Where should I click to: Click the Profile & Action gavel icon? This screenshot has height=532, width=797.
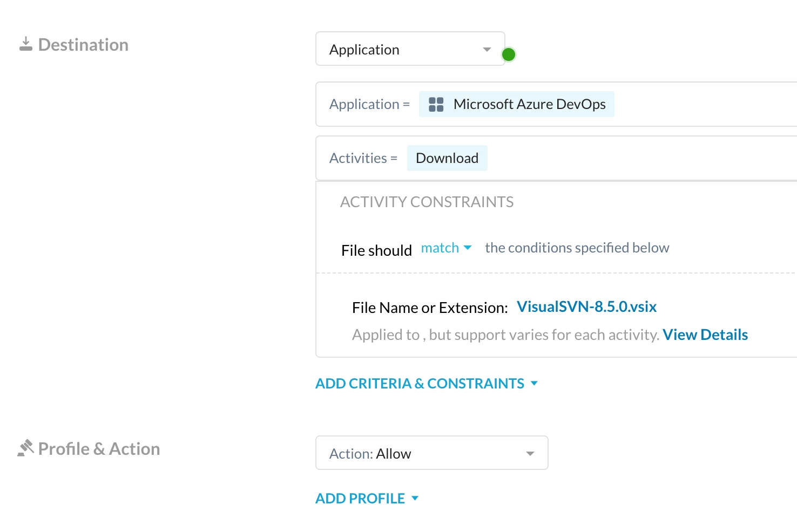25,448
